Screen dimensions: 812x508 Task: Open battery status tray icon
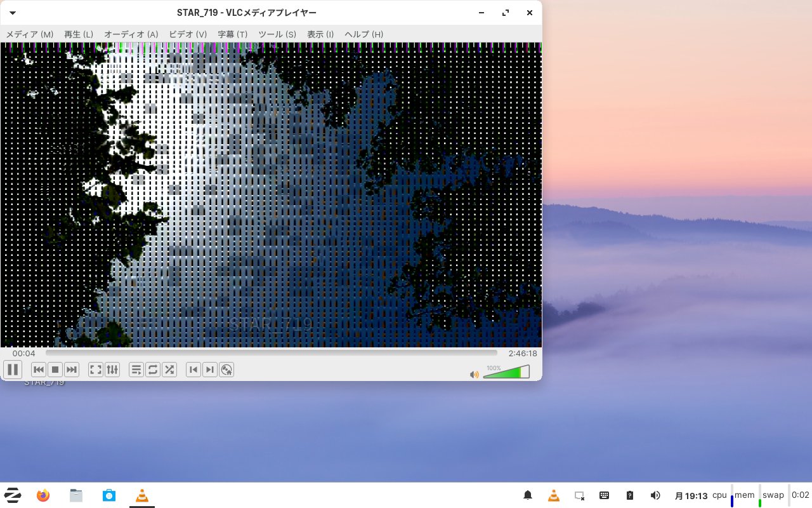(630, 495)
